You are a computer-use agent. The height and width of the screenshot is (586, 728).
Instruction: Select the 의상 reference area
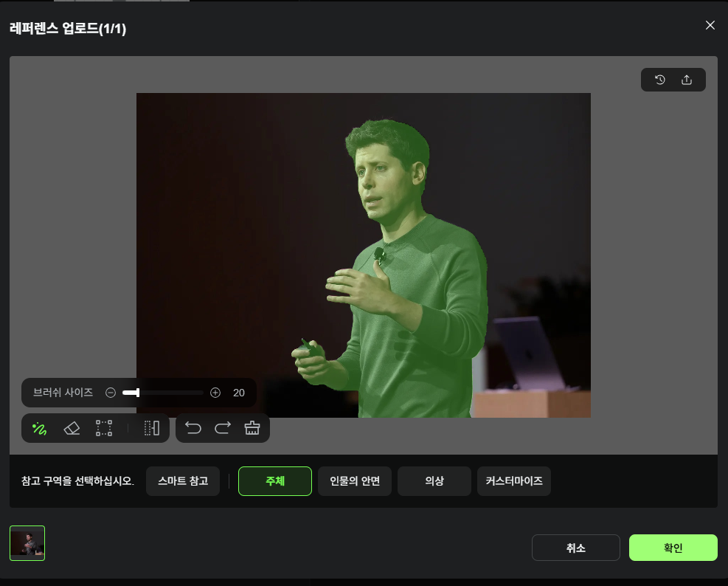434,481
